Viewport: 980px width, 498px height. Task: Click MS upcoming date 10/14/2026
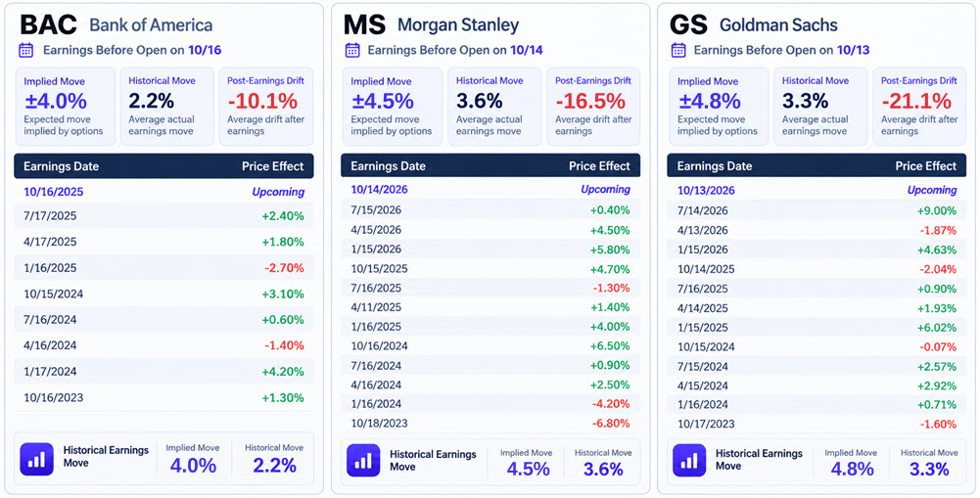coord(380,190)
